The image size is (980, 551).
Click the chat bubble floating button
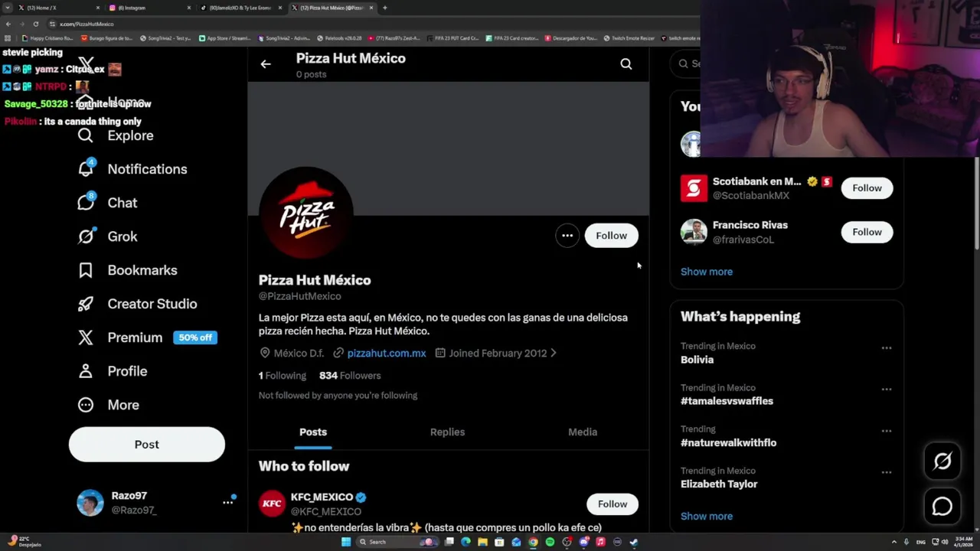coord(942,506)
